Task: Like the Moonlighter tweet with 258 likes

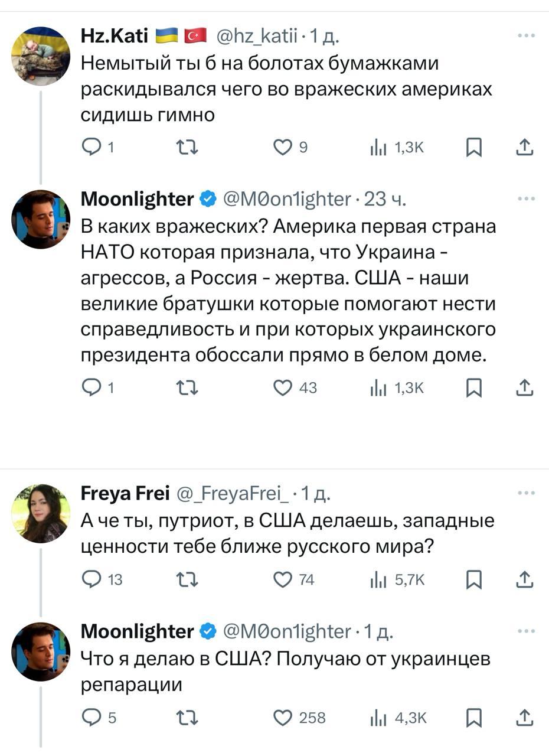Action: coord(283,718)
